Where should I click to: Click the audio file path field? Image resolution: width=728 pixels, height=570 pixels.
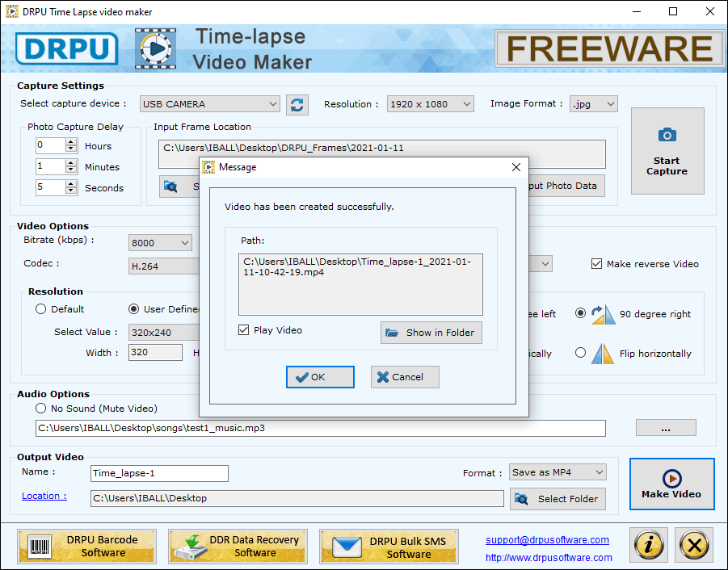[320, 428]
